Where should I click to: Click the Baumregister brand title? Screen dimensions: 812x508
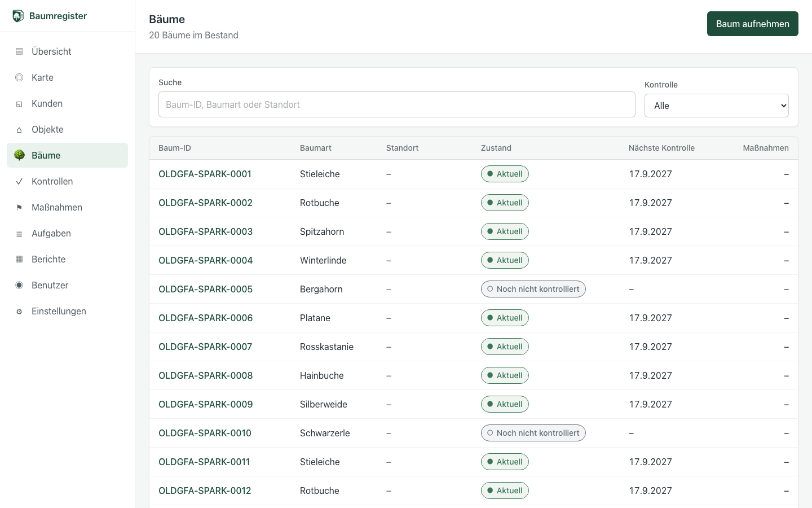58,16
